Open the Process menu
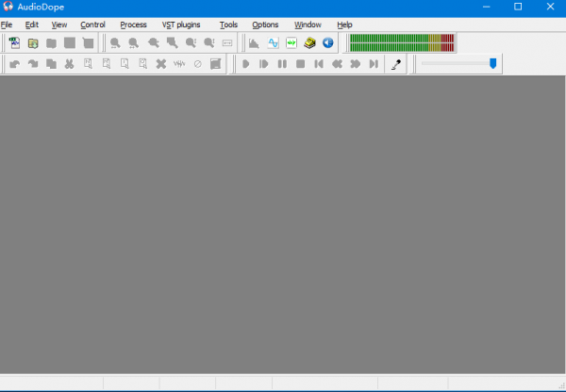This screenshot has height=392, width=566. (133, 24)
